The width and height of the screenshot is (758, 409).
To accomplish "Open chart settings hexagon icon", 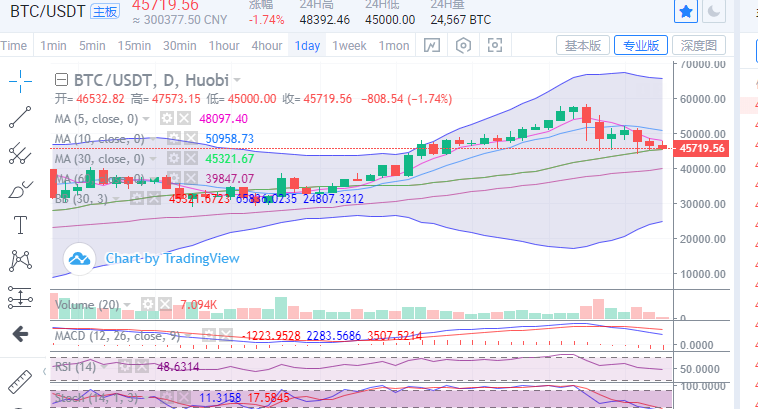I will (x=463, y=45).
